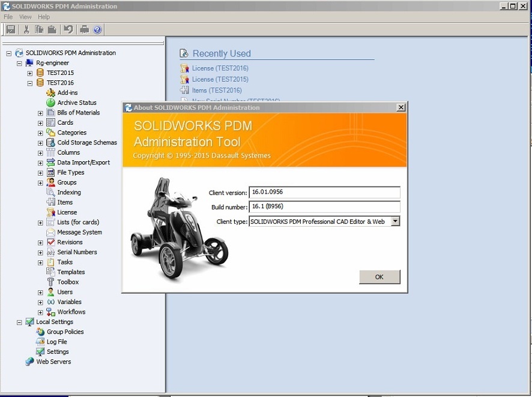Select the Toolbox icon
Screen dimensions: 532x397
tap(50, 282)
